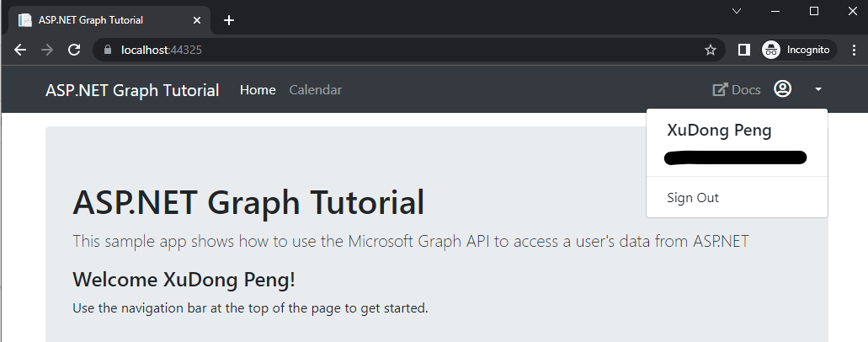
Task: Click the Welcome XuDong Peng! heading
Action: pos(184,280)
